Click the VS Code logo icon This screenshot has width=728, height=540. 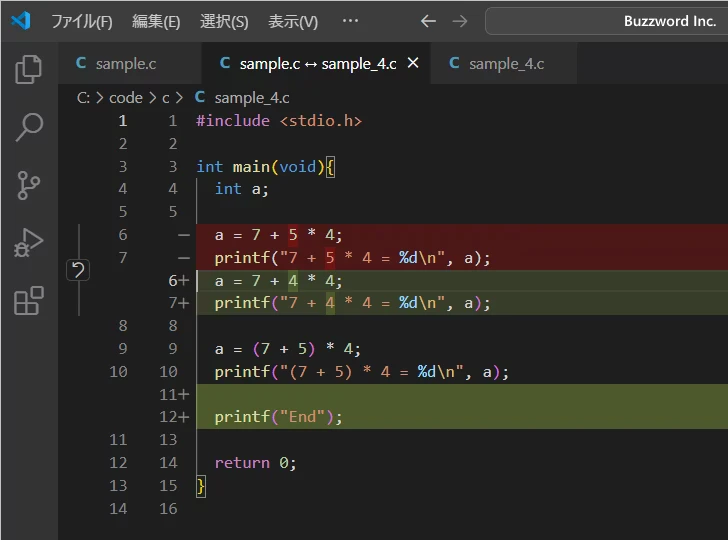21,21
